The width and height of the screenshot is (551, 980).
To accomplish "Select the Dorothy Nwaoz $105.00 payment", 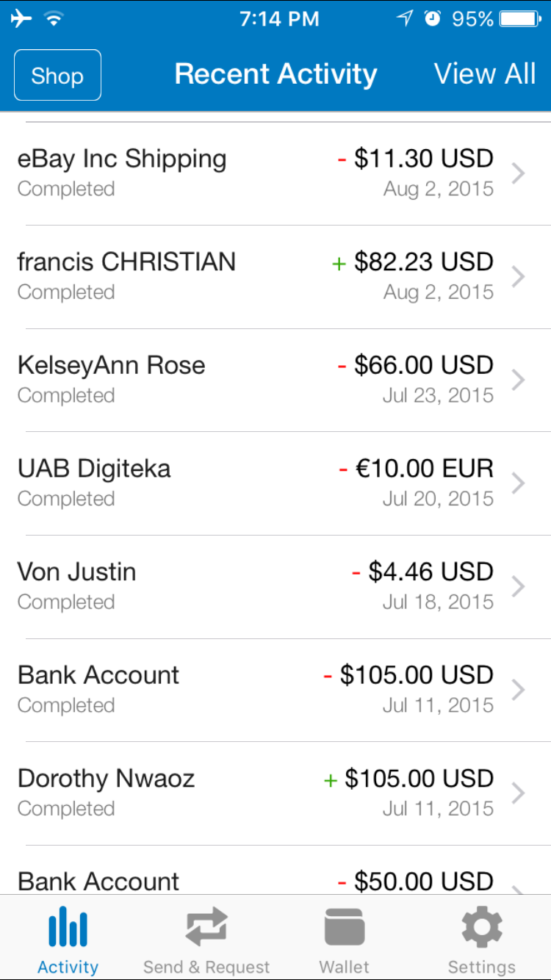I will click(x=275, y=793).
